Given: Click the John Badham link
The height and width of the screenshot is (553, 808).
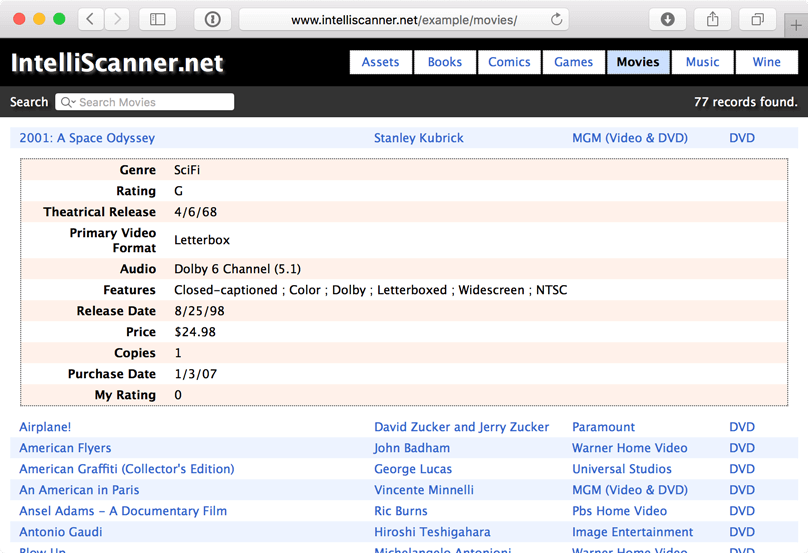Looking at the screenshot, I should click(x=412, y=448).
